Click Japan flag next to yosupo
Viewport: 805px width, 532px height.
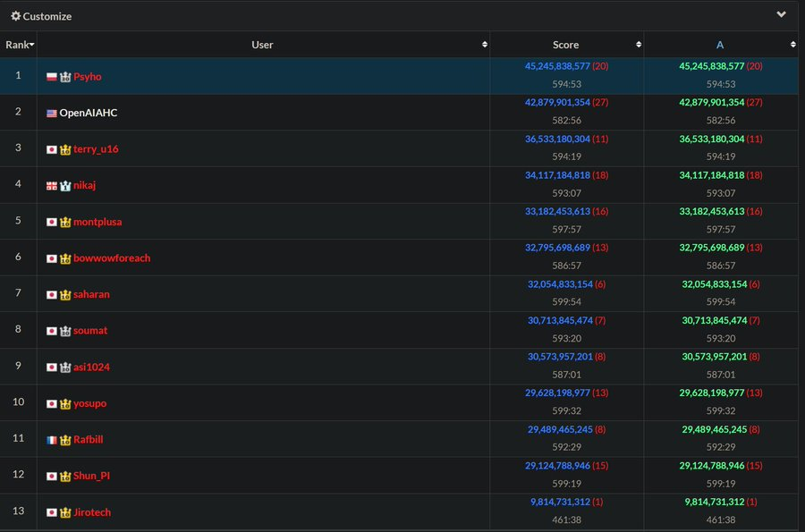pyautogui.click(x=51, y=404)
